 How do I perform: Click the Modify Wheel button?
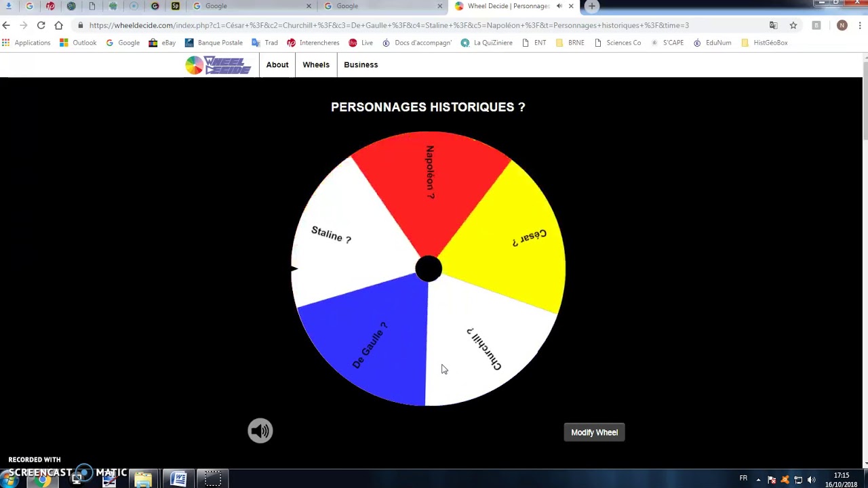pyautogui.click(x=594, y=432)
